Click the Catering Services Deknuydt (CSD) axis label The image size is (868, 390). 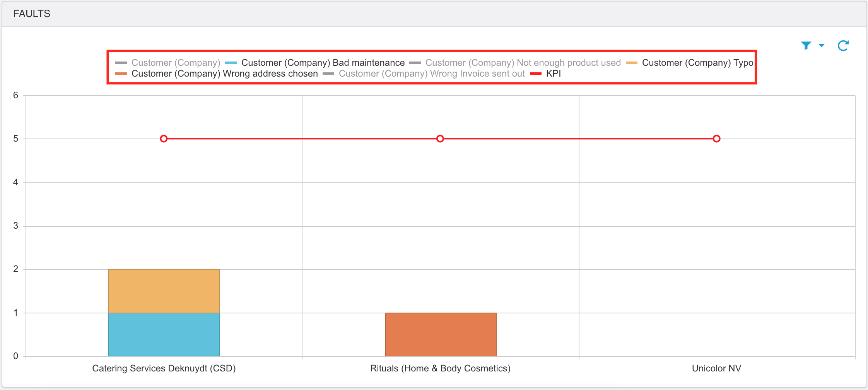164,368
